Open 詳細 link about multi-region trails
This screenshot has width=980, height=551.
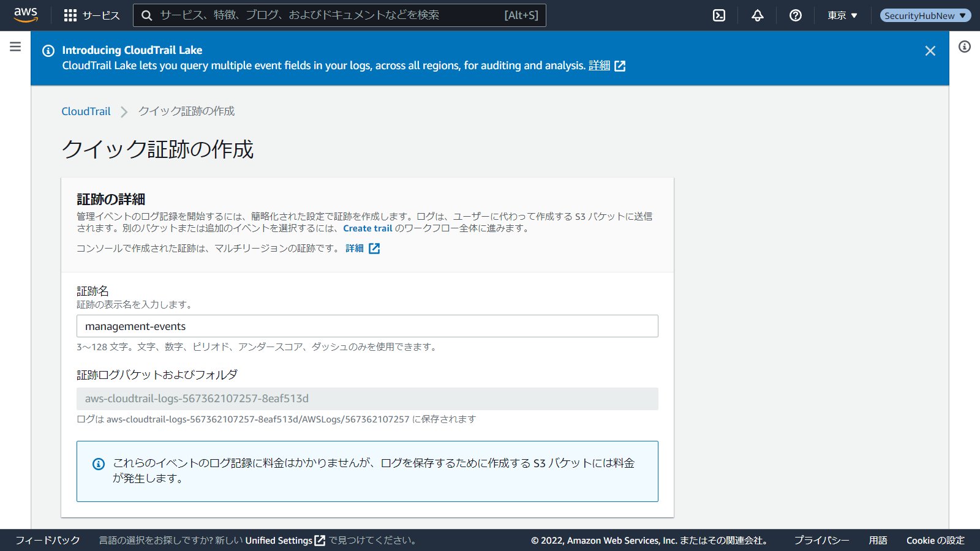355,249
